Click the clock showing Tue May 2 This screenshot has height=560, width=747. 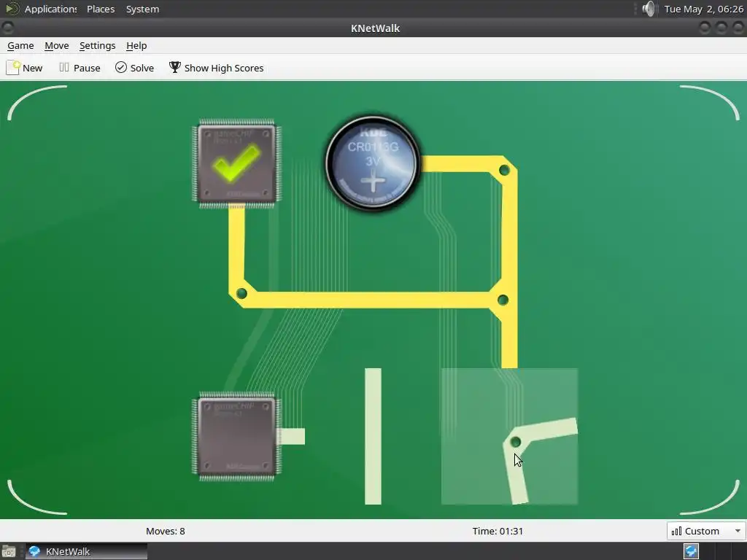pos(704,9)
